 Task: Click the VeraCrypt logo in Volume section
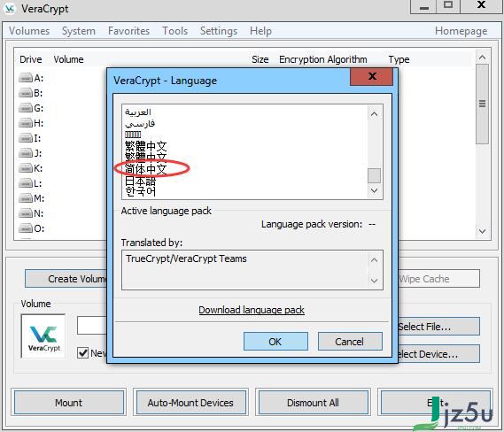click(x=43, y=336)
